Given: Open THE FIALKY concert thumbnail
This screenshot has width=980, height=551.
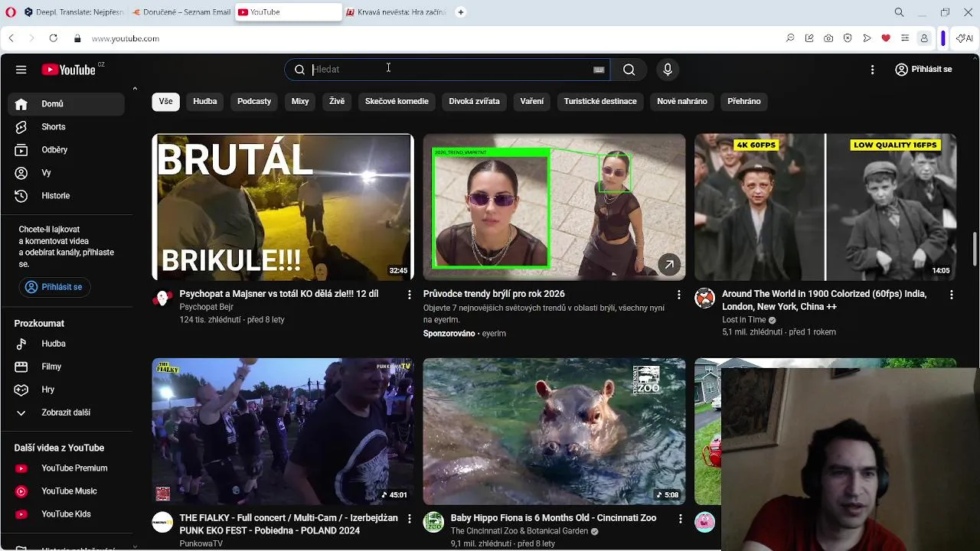Looking at the screenshot, I should tap(283, 432).
